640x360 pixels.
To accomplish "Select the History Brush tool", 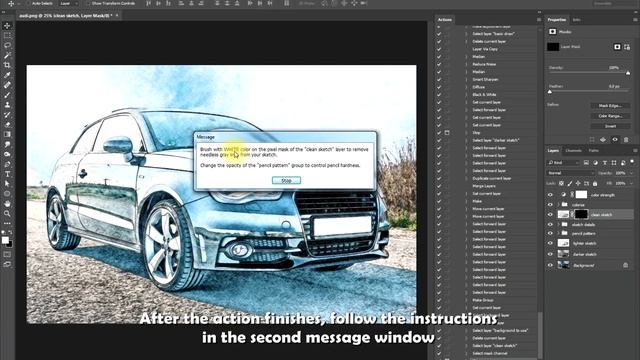I will (x=7, y=115).
